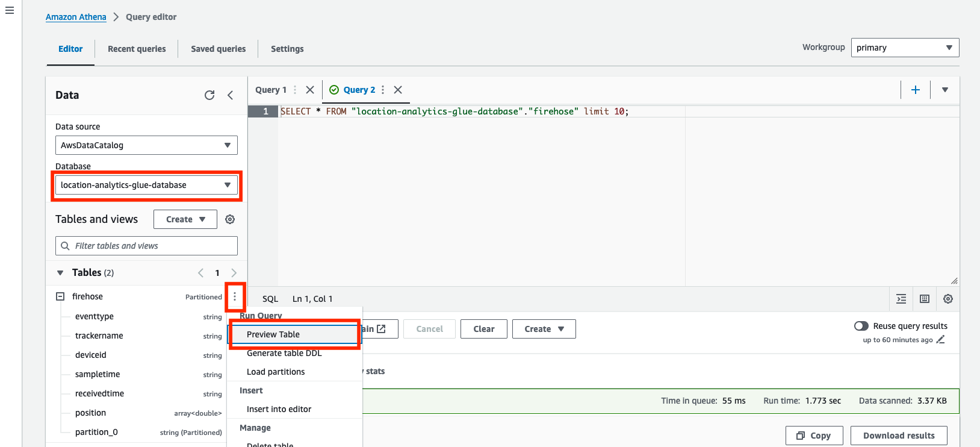Image resolution: width=980 pixels, height=447 pixels.
Task: Click the Data scanned value 3.37 KB
Action: click(x=932, y=401)
